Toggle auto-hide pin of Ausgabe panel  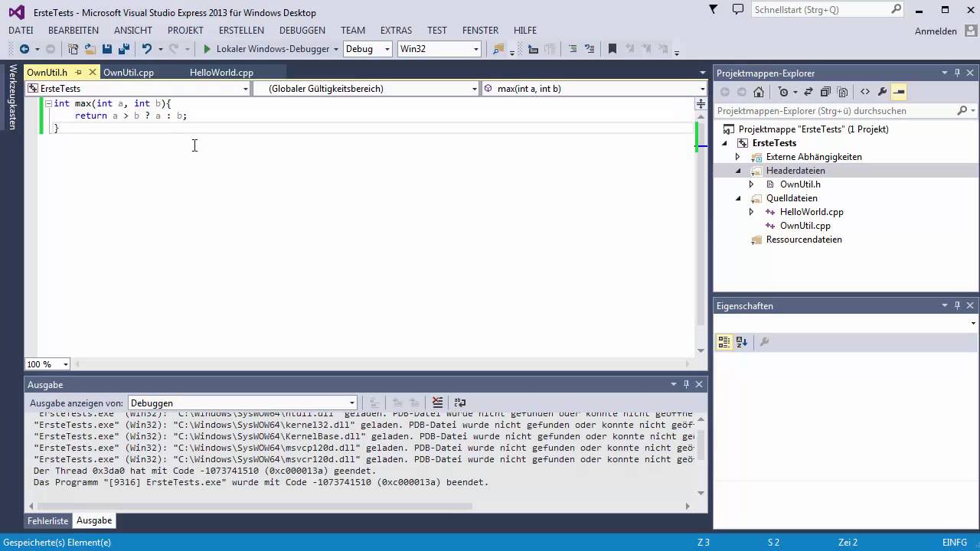(686, 384)
